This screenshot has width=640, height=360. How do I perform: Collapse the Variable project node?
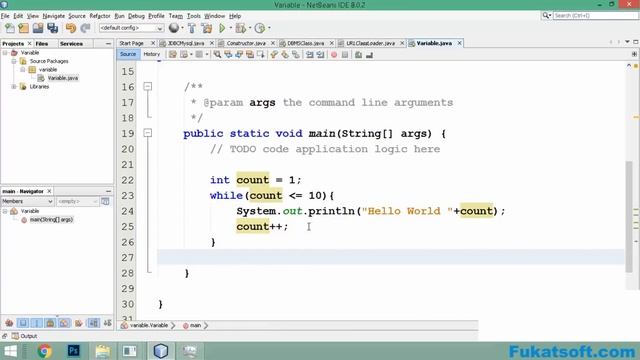point(5,53)
